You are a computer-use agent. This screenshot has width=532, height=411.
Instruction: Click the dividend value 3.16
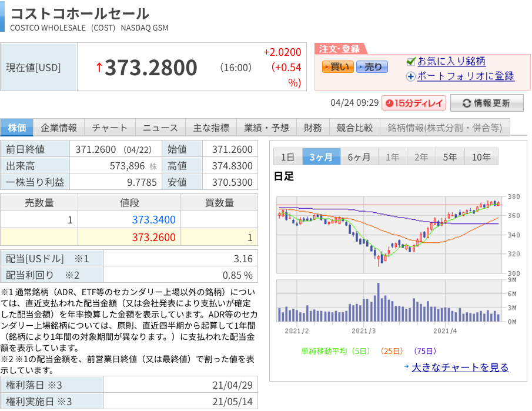[243, 259]
